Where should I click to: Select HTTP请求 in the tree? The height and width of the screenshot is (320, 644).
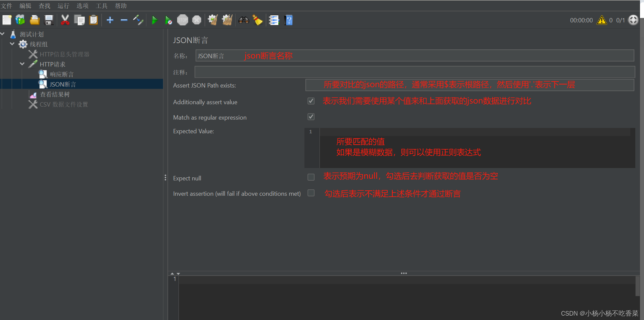pos(52,64)
